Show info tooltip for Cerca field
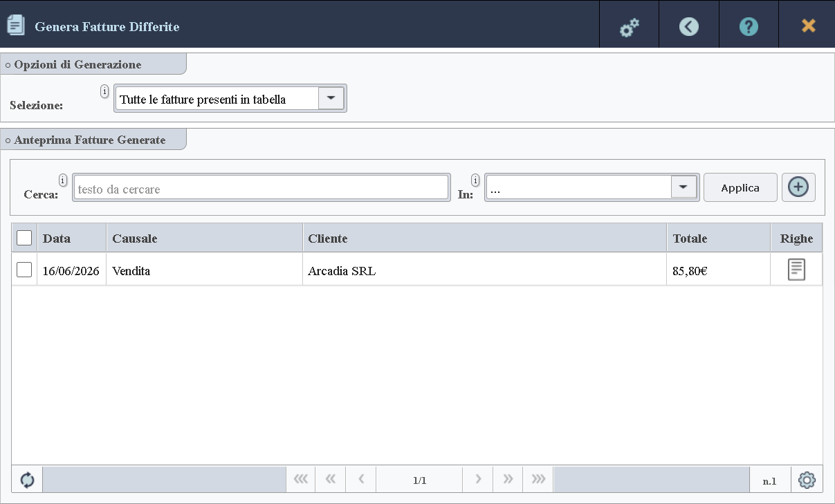 tap(63, 180)
